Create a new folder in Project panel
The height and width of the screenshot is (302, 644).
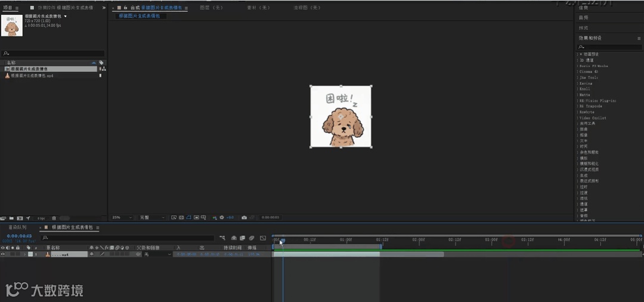coord(11,218)
